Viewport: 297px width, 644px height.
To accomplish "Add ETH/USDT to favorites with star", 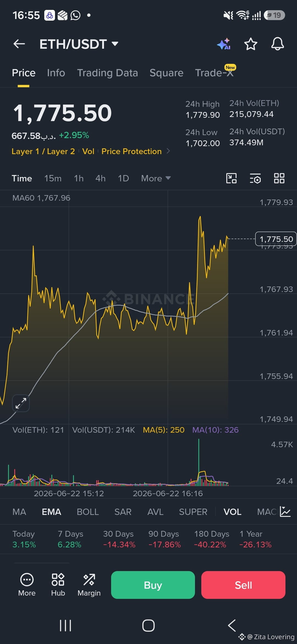I will [x=251, y=44].
